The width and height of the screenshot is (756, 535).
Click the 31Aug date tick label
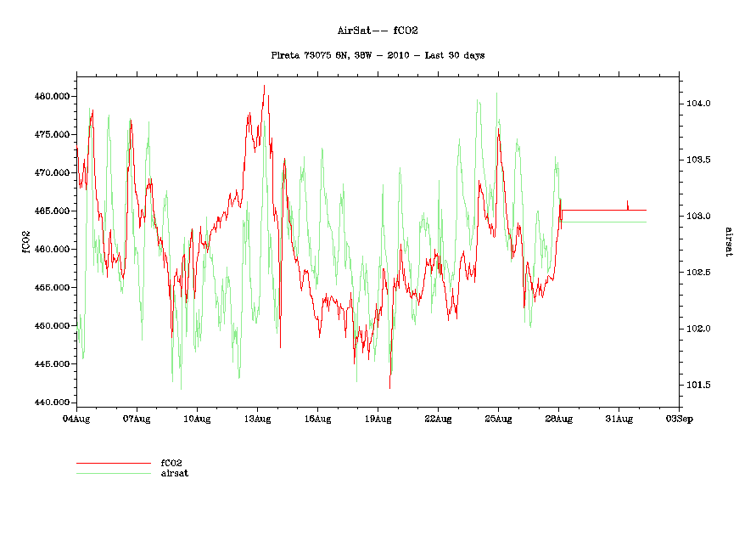(x=619, y=418)
